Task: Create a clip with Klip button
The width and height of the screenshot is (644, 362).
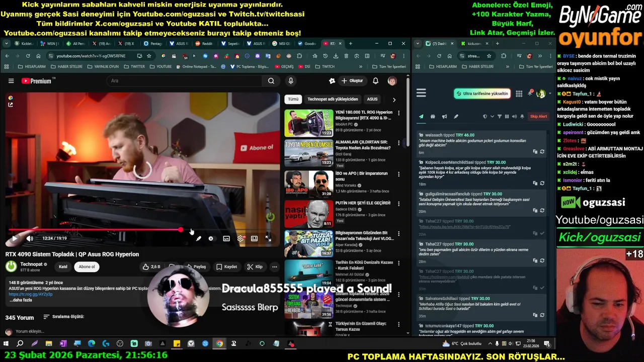Action: [x=255, y=266]
